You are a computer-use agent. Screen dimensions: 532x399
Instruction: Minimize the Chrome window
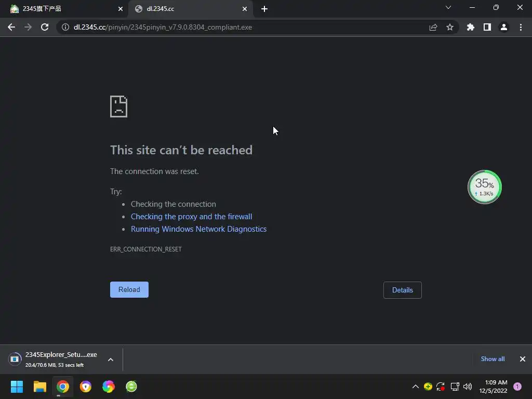click(472, 7)
